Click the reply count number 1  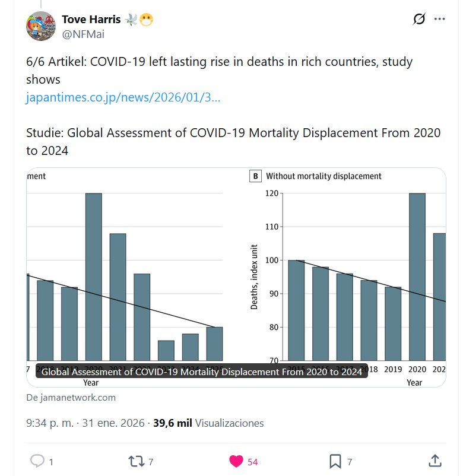coord(52,462)
